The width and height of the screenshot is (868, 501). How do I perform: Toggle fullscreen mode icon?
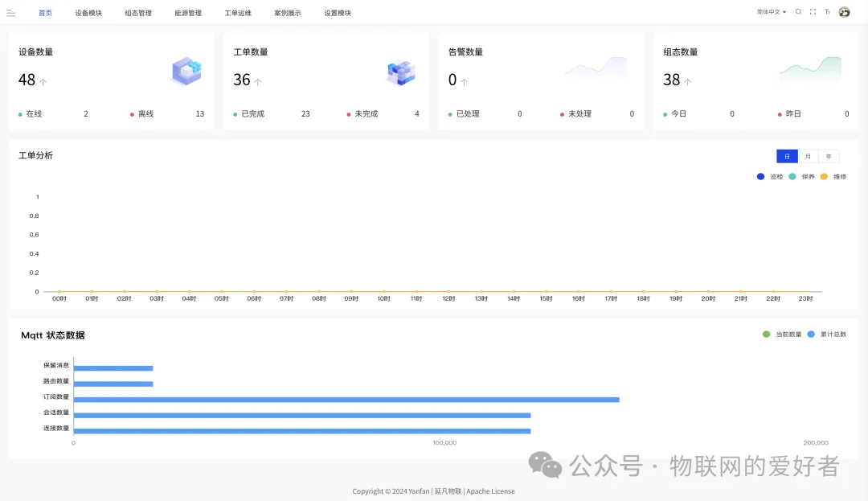813,11
